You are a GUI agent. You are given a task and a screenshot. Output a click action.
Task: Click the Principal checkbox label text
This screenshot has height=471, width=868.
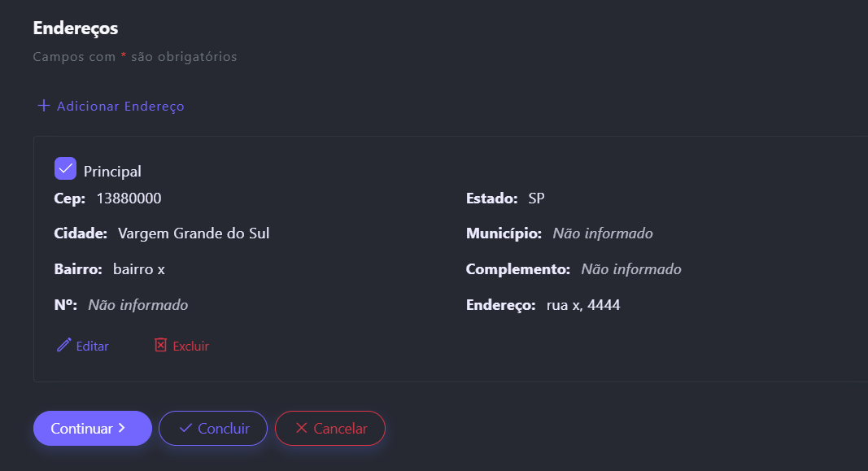[x=112, y=172]
